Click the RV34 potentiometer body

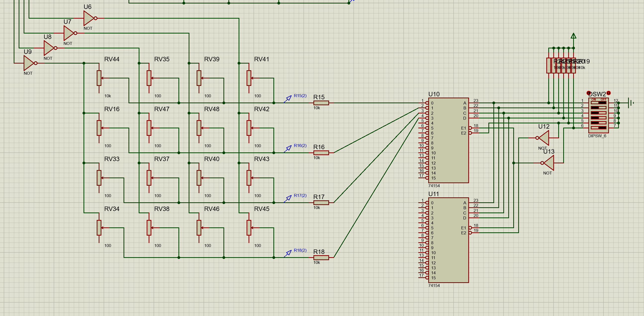99,228
